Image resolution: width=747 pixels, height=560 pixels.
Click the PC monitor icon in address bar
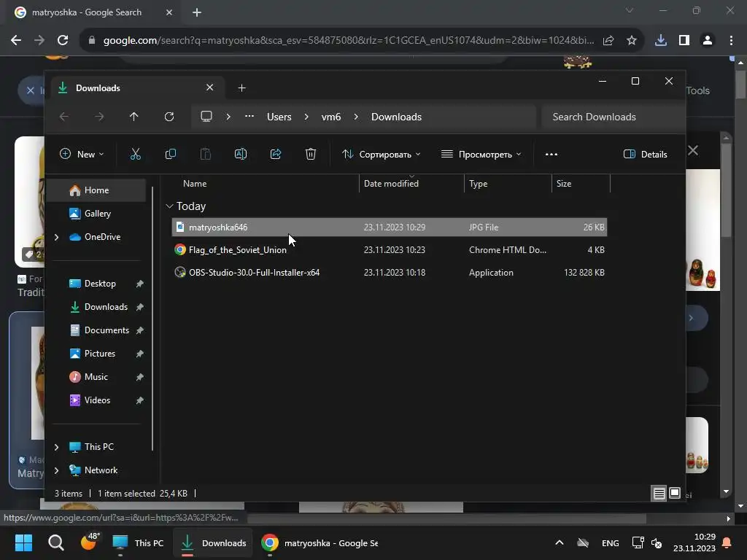click(x=206, y=117)
